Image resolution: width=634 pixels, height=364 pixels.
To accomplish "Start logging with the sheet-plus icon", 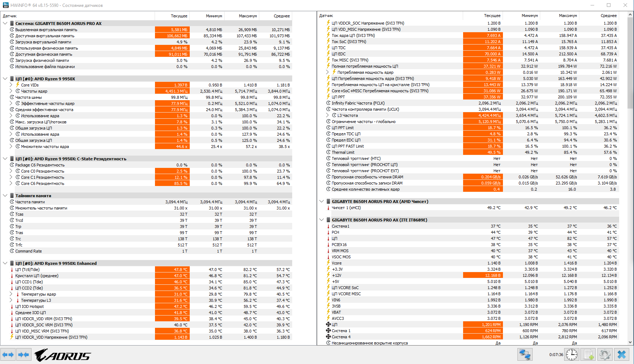I will pos(589,355).
